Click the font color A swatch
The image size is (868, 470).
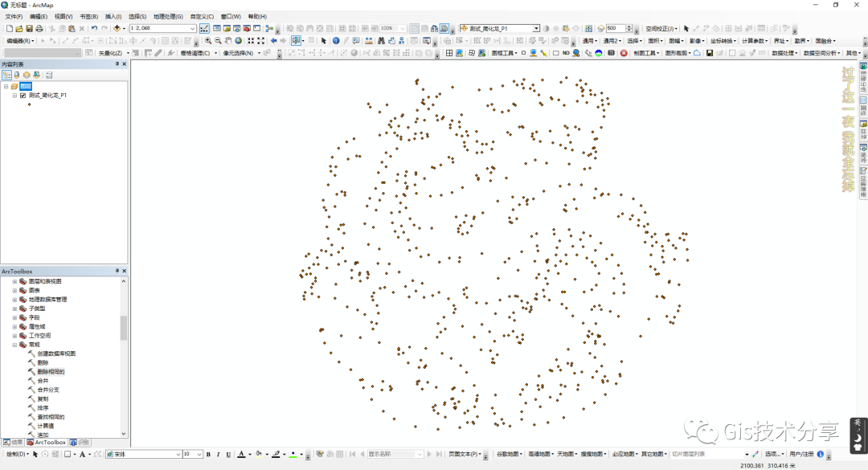click(240, 455)
